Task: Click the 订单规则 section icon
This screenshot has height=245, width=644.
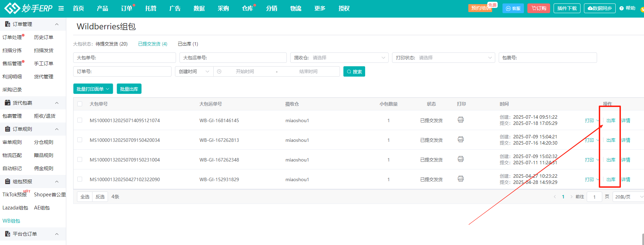Action: pos(8,129)
